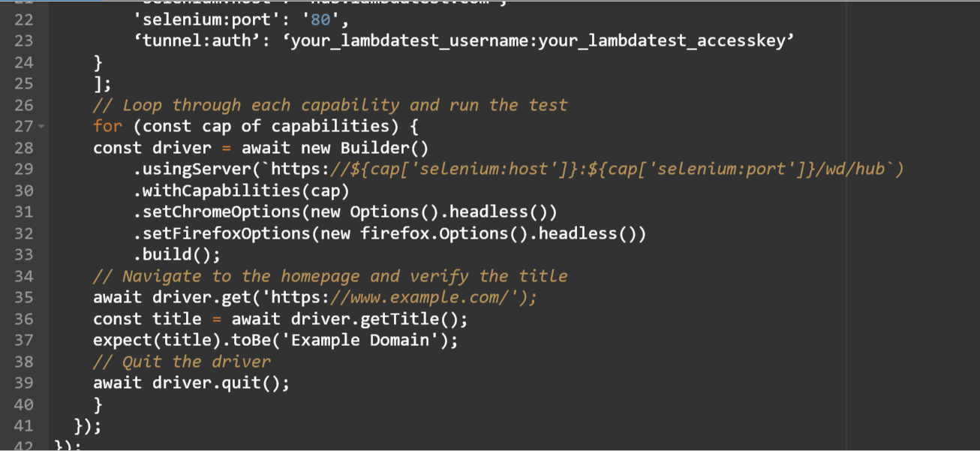The height and width of the screenshot is (451, 980).
Task: Click line number 23 in the gutter
Action: coord(23,41)
